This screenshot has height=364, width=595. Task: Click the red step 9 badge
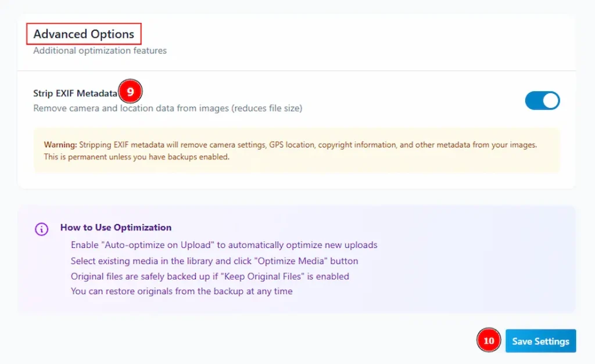(x=131, y=92)
